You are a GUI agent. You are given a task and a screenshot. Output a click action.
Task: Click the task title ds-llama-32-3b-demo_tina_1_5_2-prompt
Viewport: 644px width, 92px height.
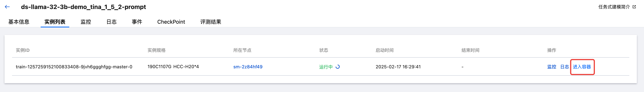84,7
